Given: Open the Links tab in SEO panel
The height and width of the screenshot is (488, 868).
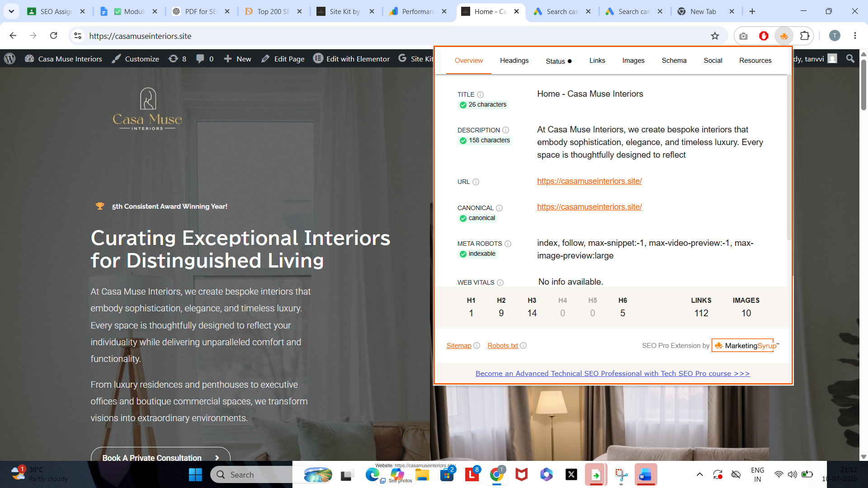Looking at the screenshot, I should pos(597,61).
